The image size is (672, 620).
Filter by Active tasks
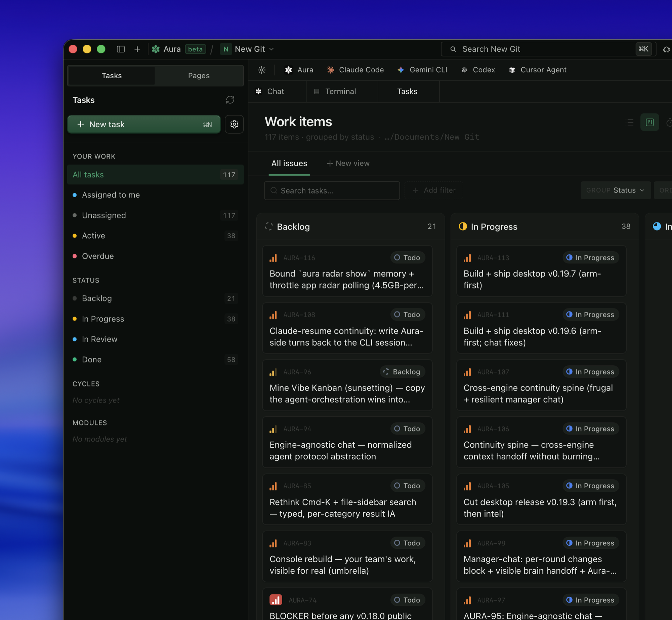155,236
